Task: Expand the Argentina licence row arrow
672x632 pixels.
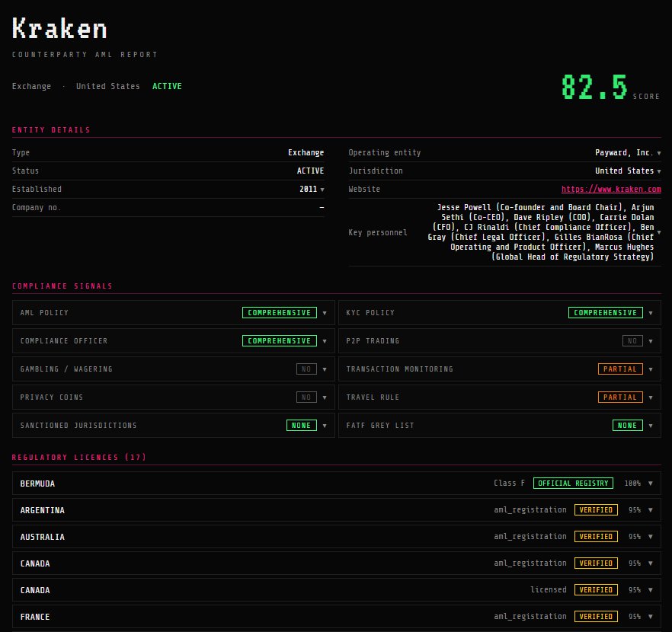Action: [651, 510]
